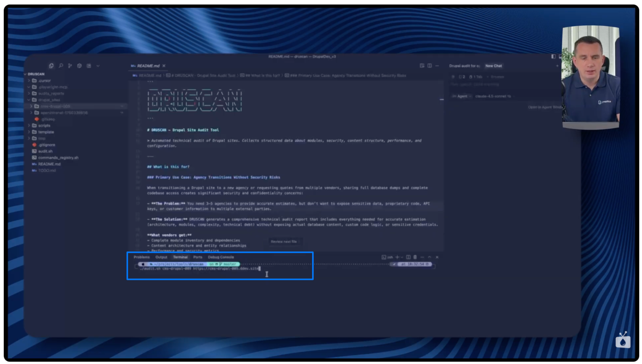Viewport: 642px width, 364px height.
Task: Maximize the terminal panel with the chevron
Action: tap(430, 257)
